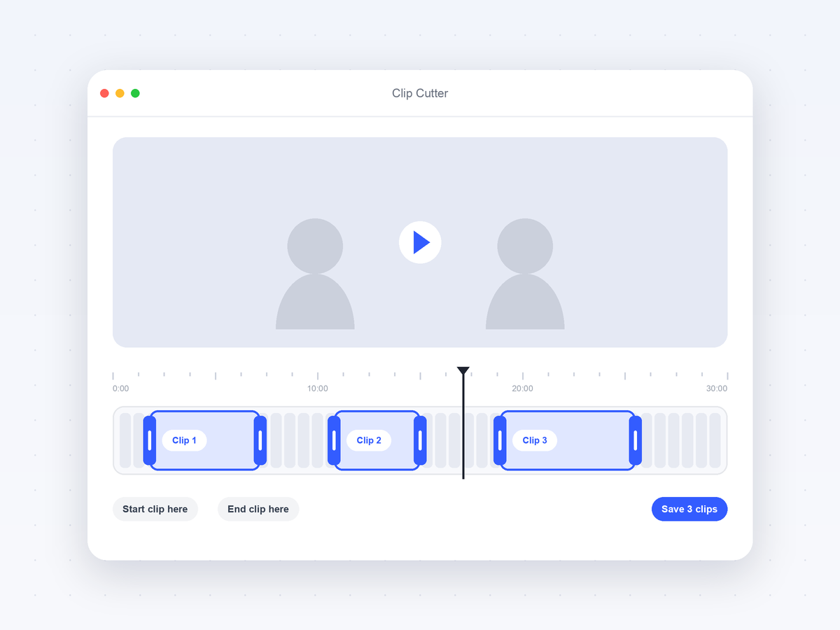The width and height of the screenshot is (840, 630).
Task: Grab Clip 2 left trim handle
Action: 334,440
